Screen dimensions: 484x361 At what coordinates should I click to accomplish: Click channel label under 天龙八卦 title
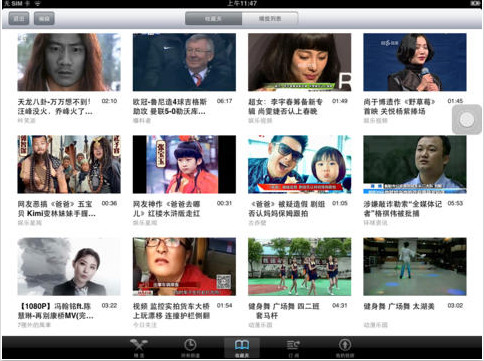point(26,120)
